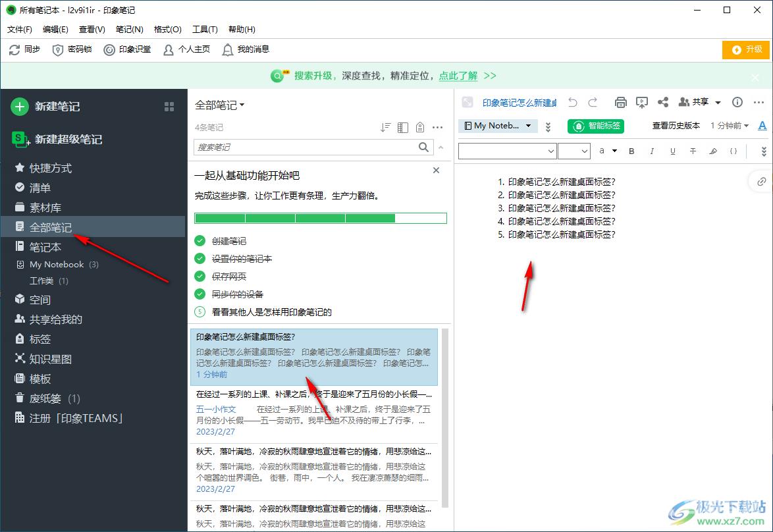
Task: Toggle the '设置你的笔记本' step
Action: (x=200, y=258)
